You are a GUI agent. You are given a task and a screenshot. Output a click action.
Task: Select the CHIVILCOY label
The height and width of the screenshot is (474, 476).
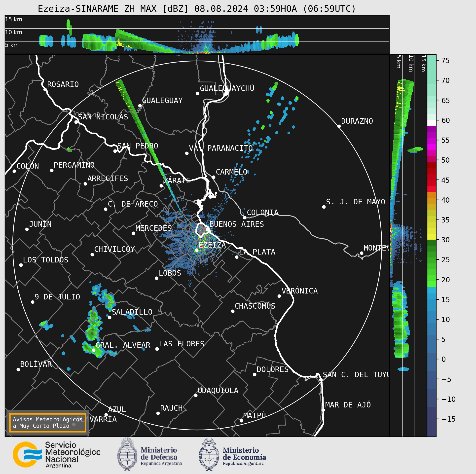point(114,249)
